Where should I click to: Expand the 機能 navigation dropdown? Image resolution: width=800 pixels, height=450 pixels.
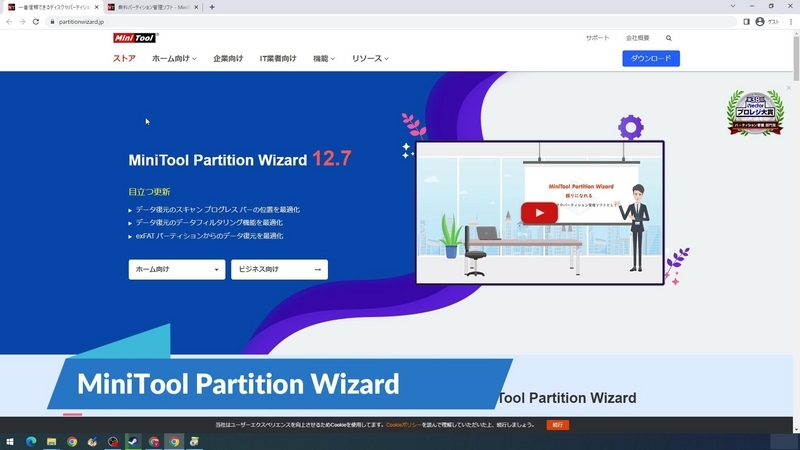324,59
